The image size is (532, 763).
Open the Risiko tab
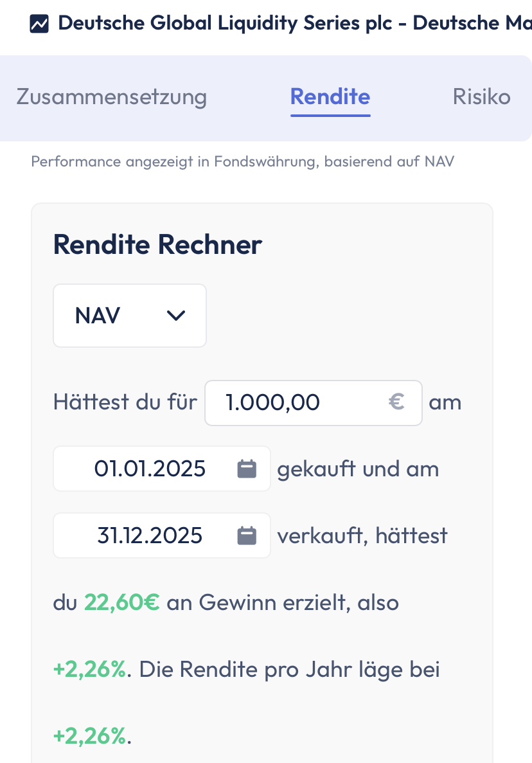tap(481, 96)
